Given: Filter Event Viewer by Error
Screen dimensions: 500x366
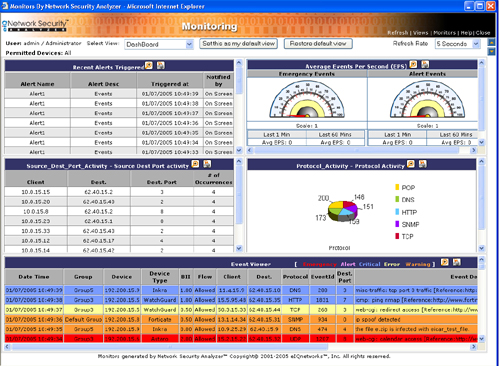Looking at the screenshot, I should [392, 264].
